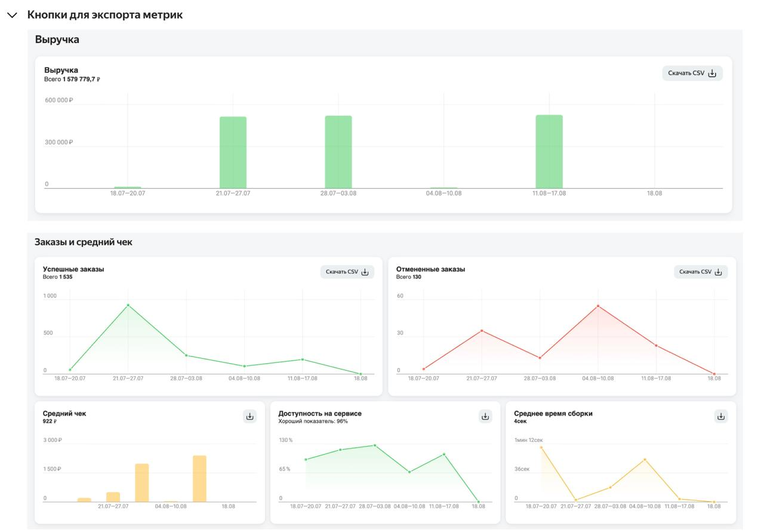Click the "Успешные заказы" card title

pos(73,269)
